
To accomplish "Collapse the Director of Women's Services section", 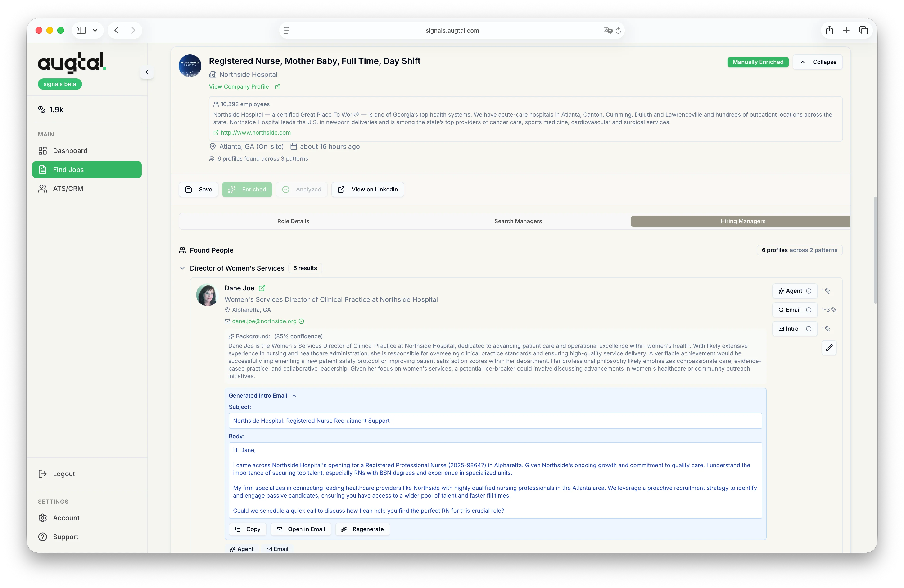I will point(183,268).
